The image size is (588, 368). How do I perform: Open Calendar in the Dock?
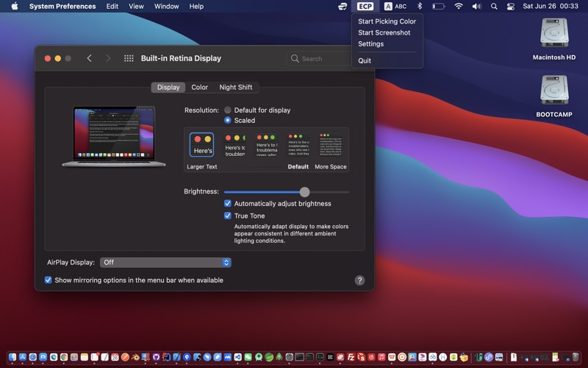[x=115, y=357]
